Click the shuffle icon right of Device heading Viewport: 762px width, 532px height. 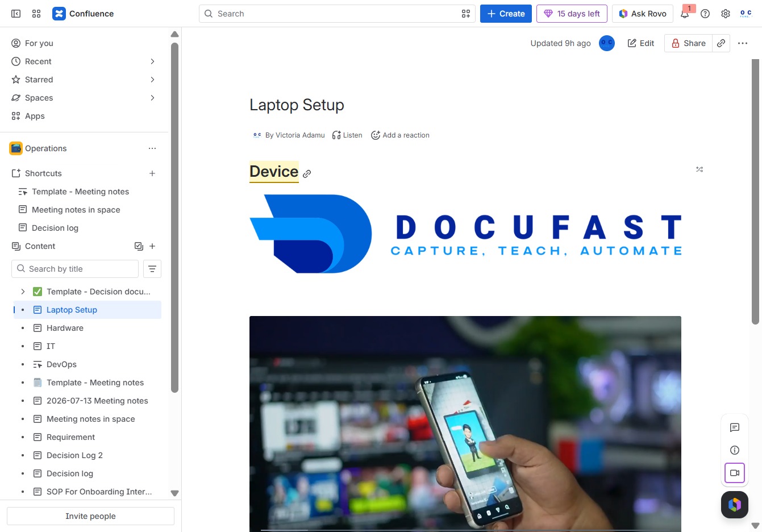[x=699, y=169]
